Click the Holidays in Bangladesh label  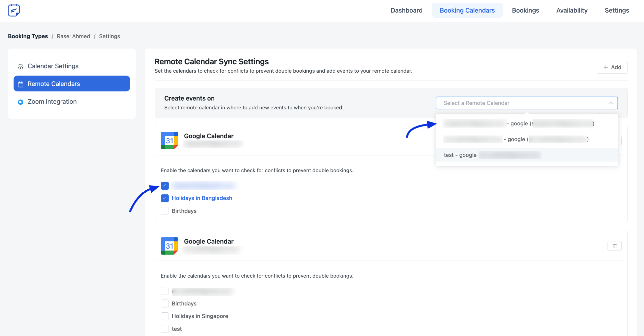point(202,198)
